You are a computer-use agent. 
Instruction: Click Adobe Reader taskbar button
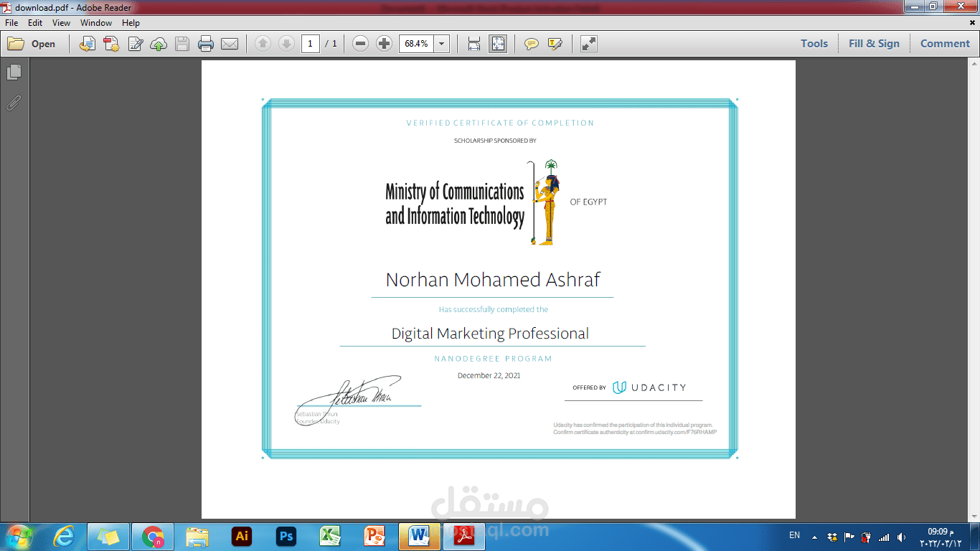464,536
